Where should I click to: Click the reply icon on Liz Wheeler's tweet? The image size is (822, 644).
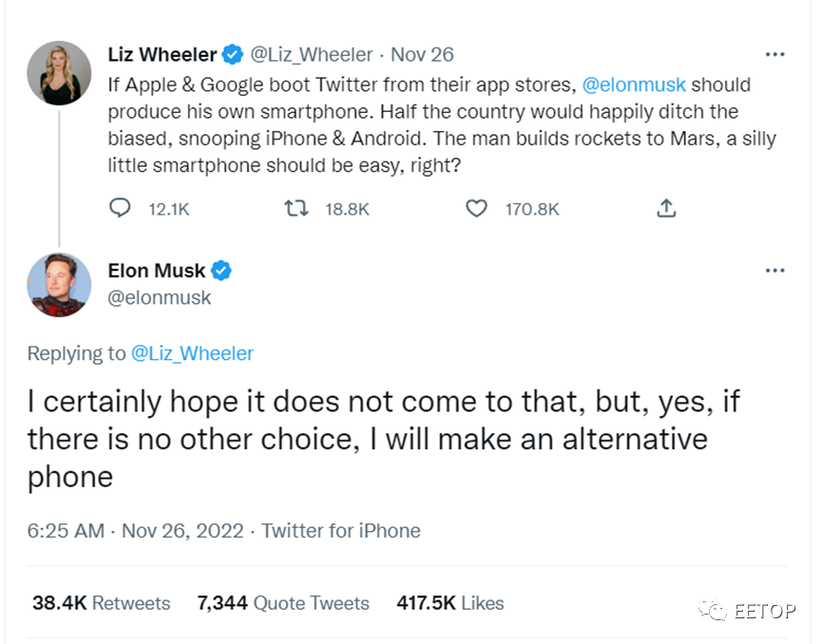coord(121,208)
